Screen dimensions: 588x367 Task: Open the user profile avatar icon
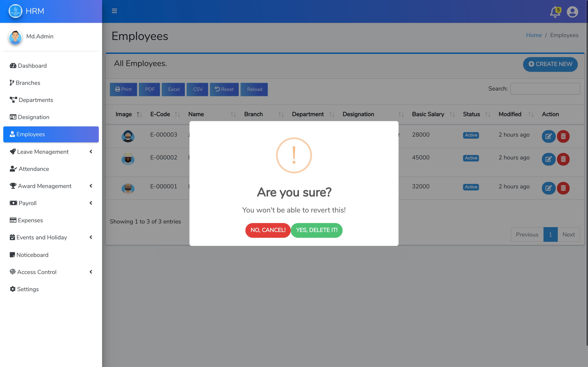pos(572,12)
